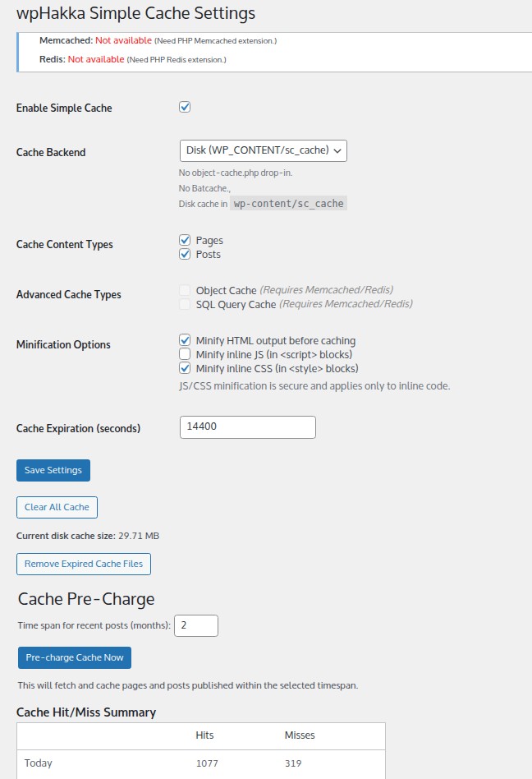The height and width of the screenshot is (779, 532).
Task: Click the Misses column header
Action: point(300,735)
